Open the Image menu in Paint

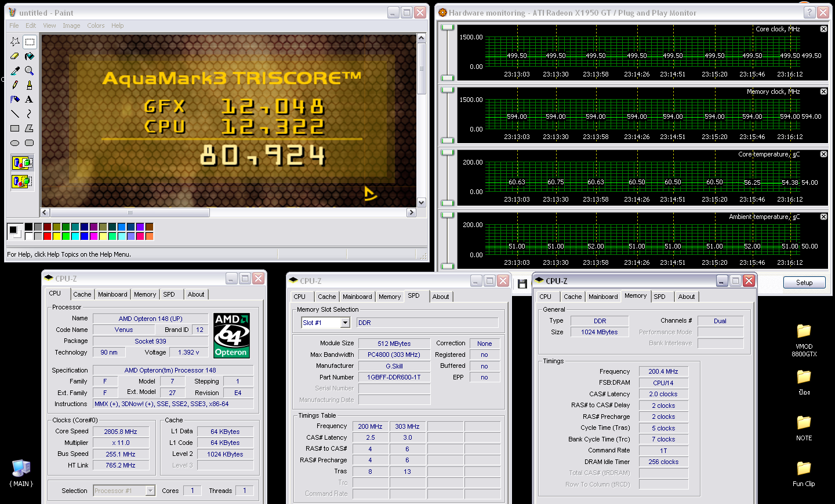pyautogui.click(x=71, y=25)
